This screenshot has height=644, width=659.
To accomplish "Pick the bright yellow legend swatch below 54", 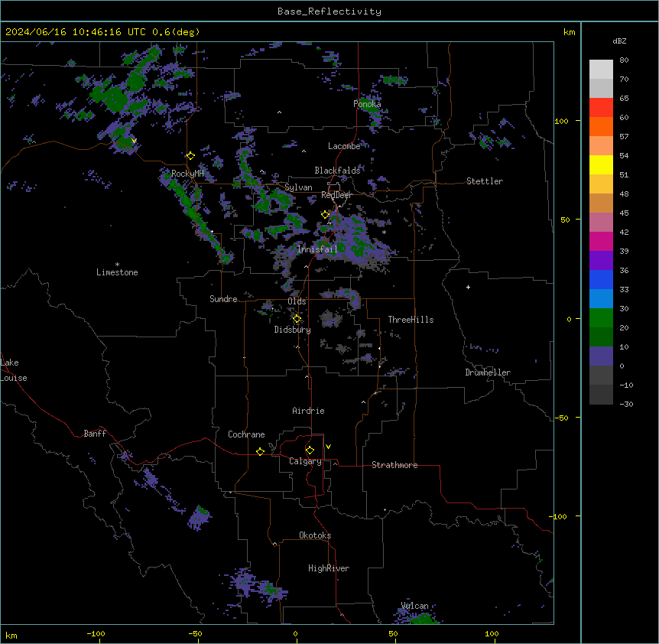I will (x=601, y=164).
